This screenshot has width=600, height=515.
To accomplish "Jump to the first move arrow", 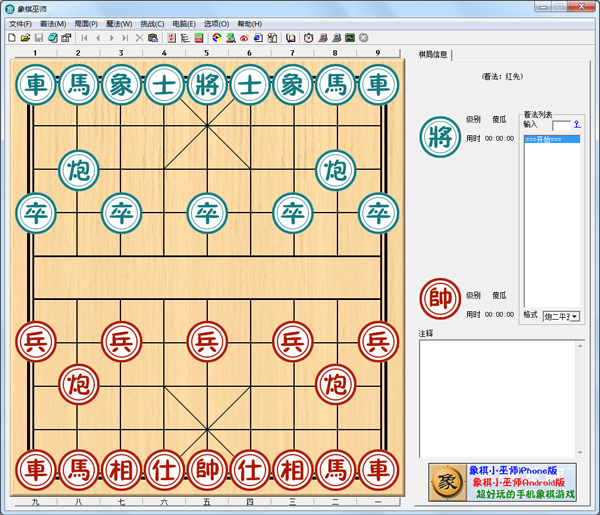I will coord(85,38).
